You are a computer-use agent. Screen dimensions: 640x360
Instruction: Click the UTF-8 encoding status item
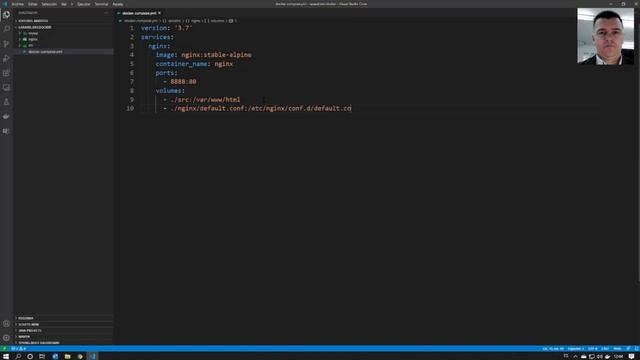[593, 349]
